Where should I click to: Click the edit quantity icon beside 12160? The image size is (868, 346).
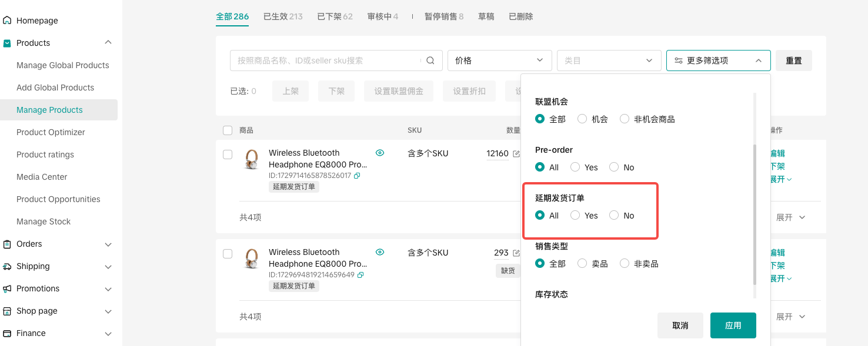516,154
